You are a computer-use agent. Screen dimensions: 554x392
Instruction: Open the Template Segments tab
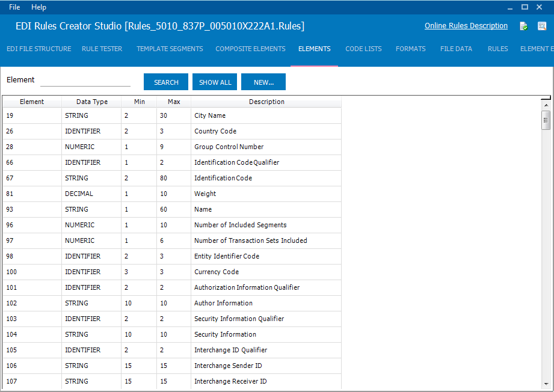point(170,49)
